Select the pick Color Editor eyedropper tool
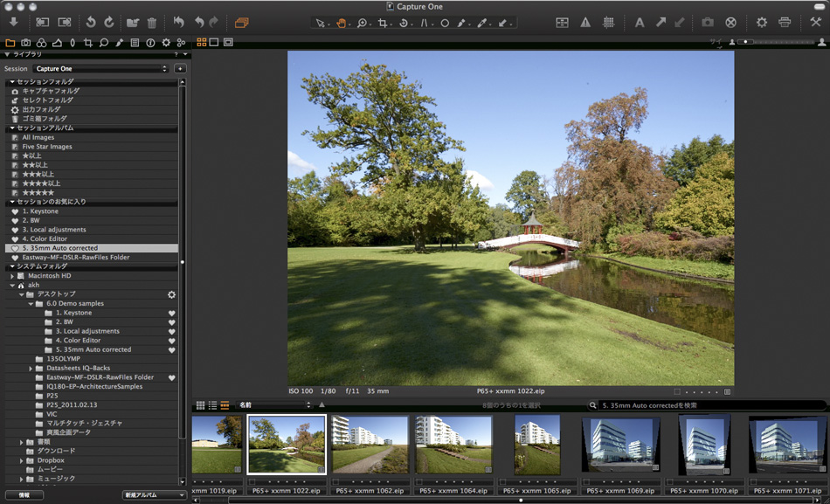Image resolution: width=830 pixels, height=504 pixels. [483, 24]
